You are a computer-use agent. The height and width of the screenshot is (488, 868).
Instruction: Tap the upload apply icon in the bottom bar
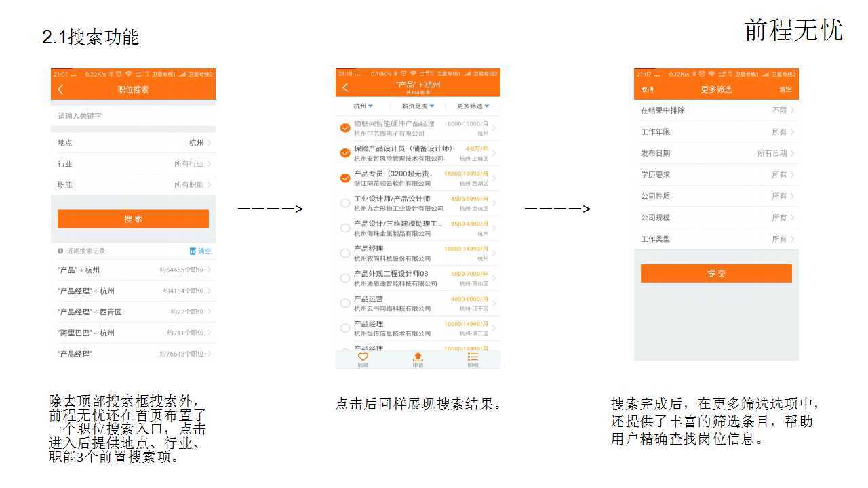pyautogui.click(x=418, y=357)
